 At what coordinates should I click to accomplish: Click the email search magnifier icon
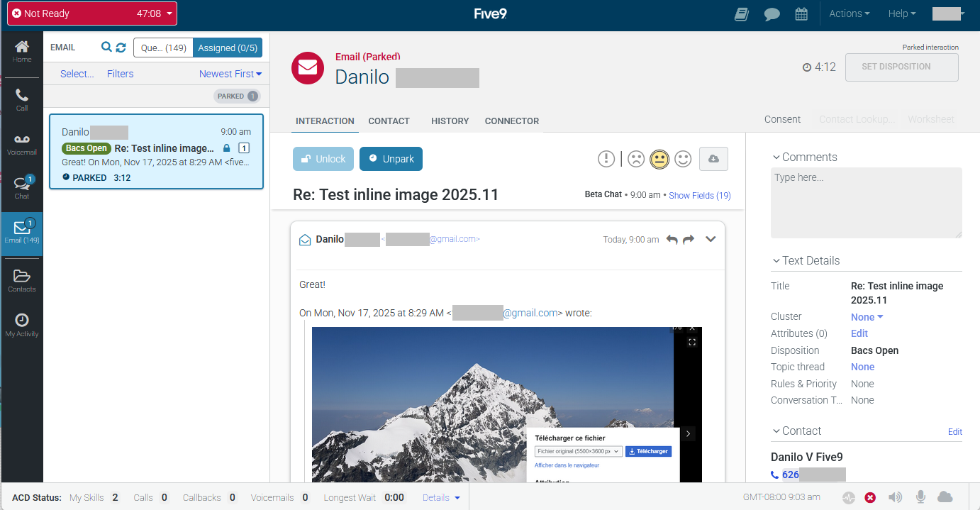[x=106, y=48]
